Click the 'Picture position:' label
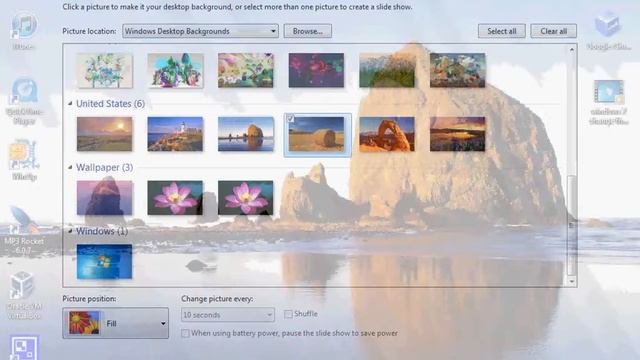640x360 pixels. 89,299
